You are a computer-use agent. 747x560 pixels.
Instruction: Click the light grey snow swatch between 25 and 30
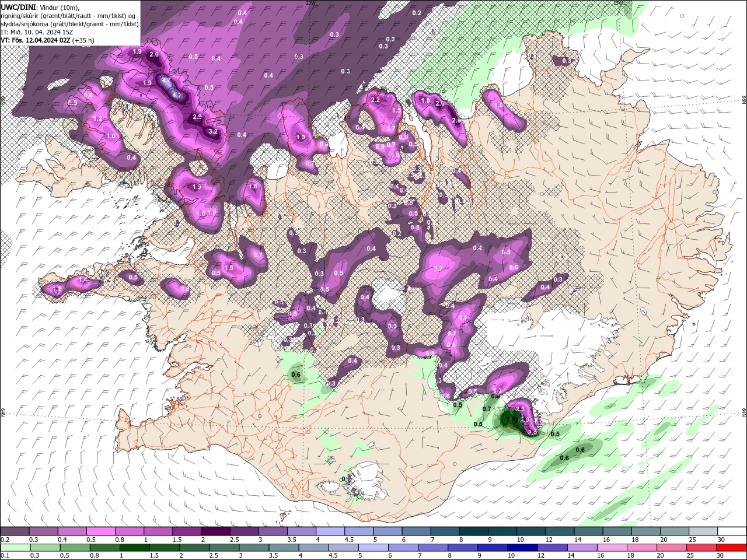[x=703, y=531]
